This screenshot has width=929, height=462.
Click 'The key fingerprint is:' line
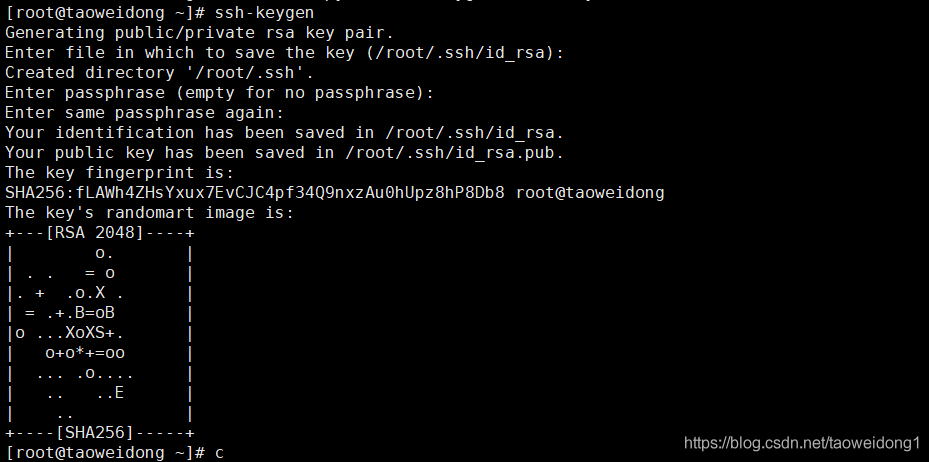click(120, 173)
